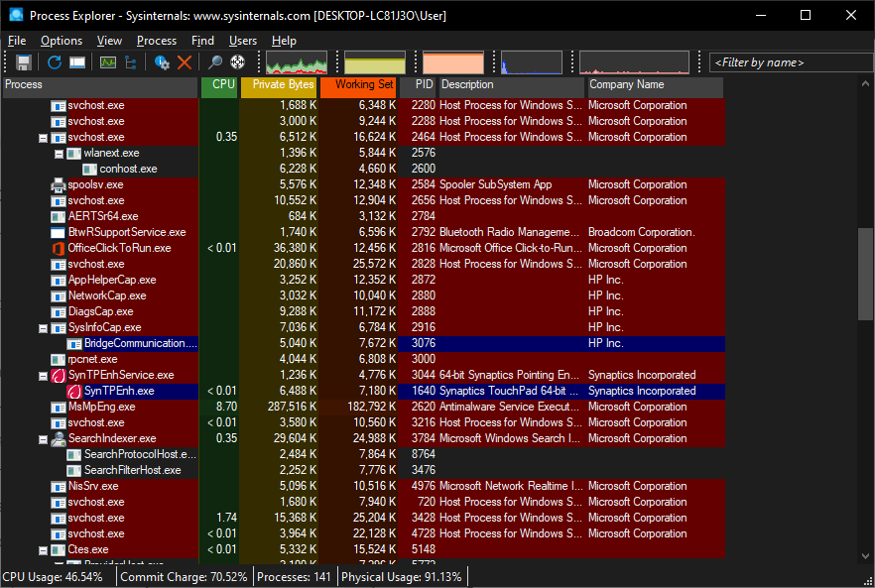875x588 pixels.
Task: Open the physical memory graph from the toolbar
Action: point(451,61)
